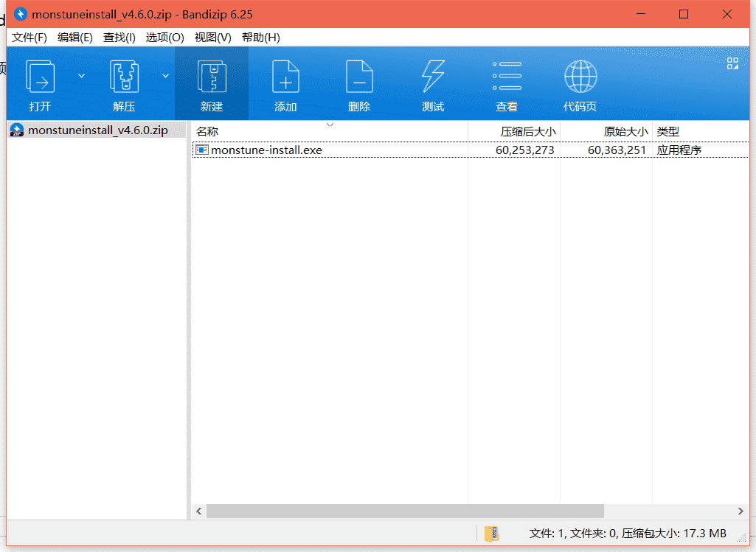Sort by the 类型 column header

click(701, 131)
